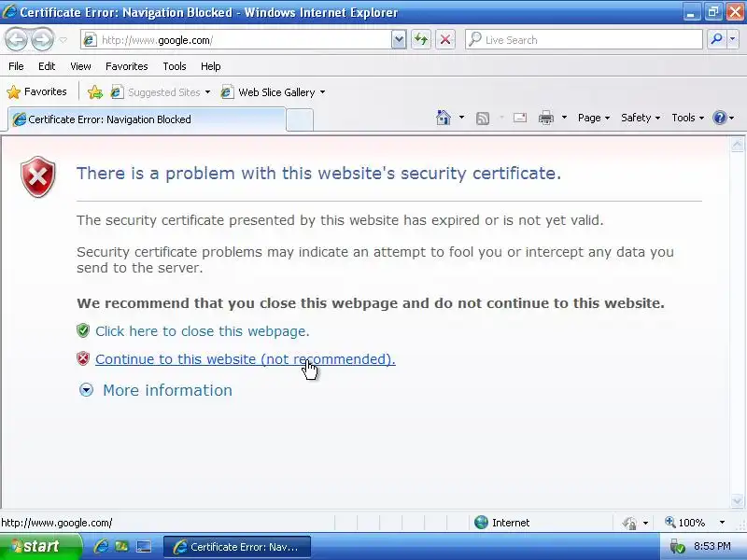Open the Tools menu in menu bar
This screenshot has height=560, width=747.
[175, 66]
